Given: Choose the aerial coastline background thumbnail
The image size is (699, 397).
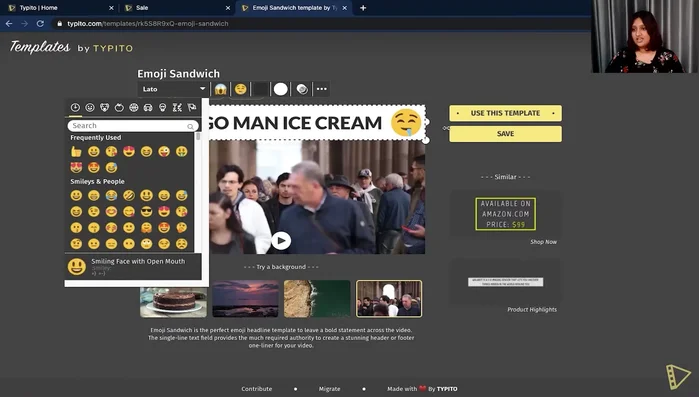Looking at the screenshot, I should [x=317, y=299].
